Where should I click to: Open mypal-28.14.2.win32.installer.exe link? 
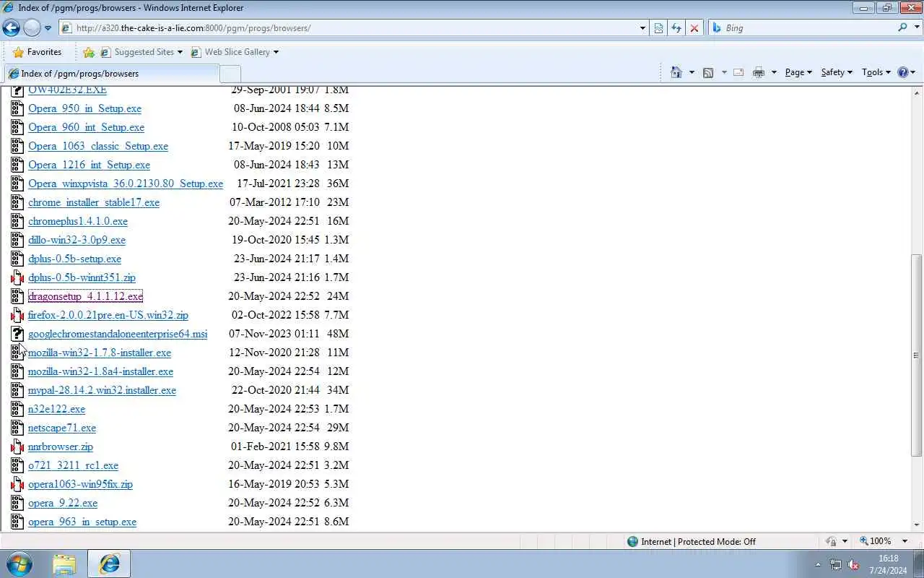pos(102,390)
